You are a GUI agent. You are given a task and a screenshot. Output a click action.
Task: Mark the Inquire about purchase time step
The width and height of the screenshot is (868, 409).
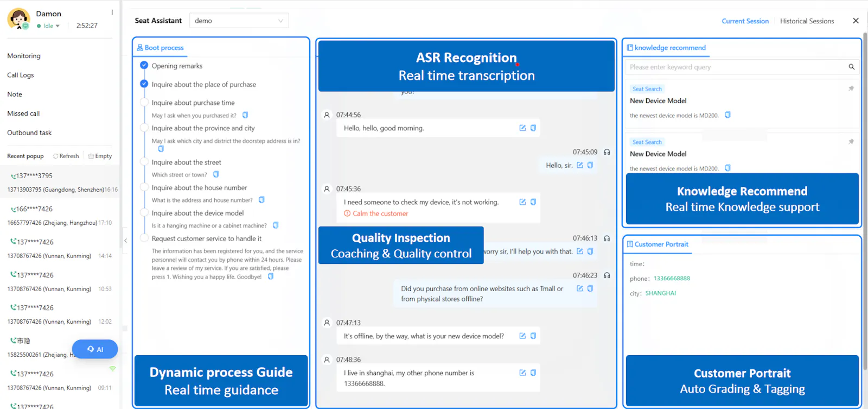(144, 102)
